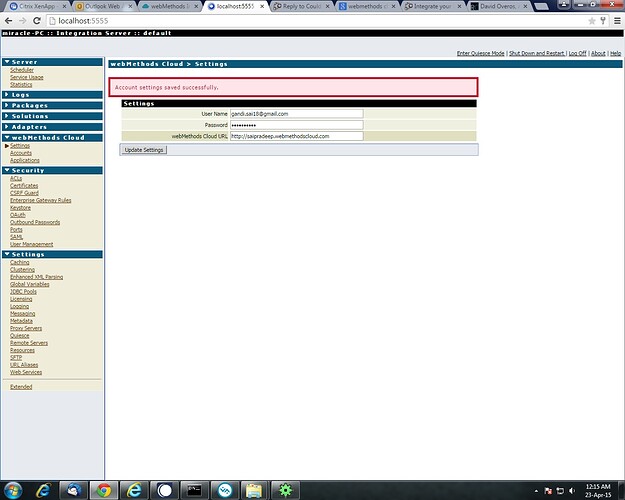Close the Citrix XenApp tab
The image size is (625, 500).
[x=65, y=6]
